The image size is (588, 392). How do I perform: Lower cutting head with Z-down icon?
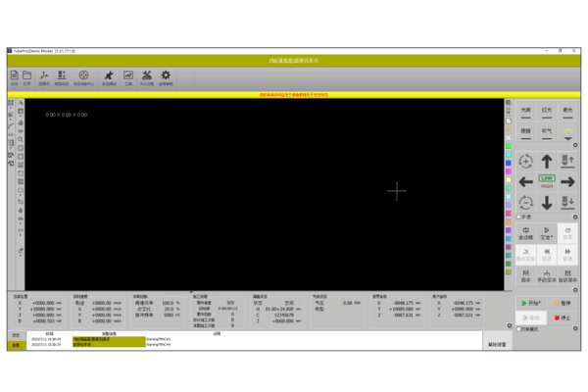[x=567, y=202]
